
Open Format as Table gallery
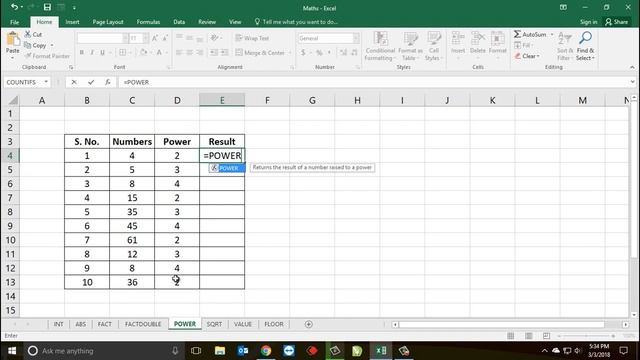pyautogui.click(x=410, y=46)
